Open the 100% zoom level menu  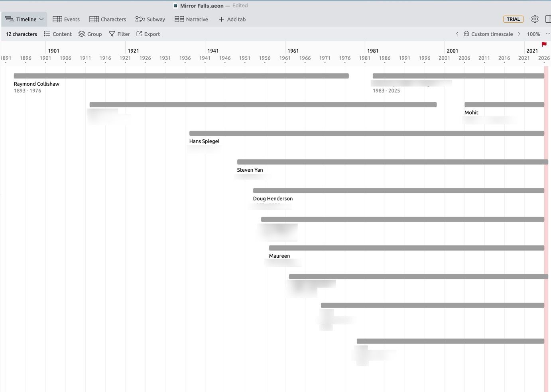pos(533,34)
